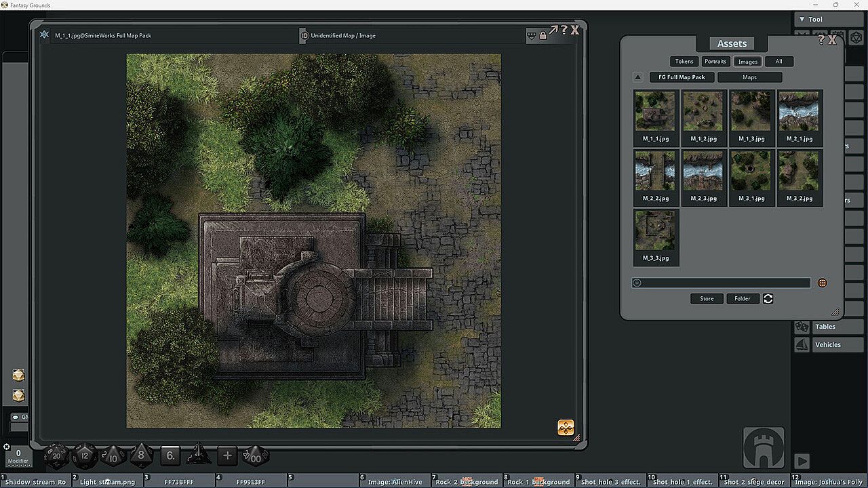Select the FF73BFFF color hotkey slot

[x=179, y=482]
